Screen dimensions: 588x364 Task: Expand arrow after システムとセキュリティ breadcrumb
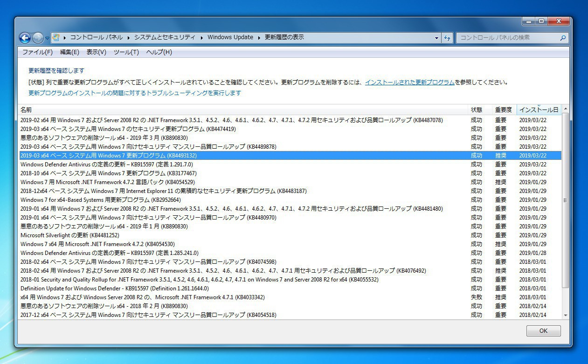click(x=201, y=38)
